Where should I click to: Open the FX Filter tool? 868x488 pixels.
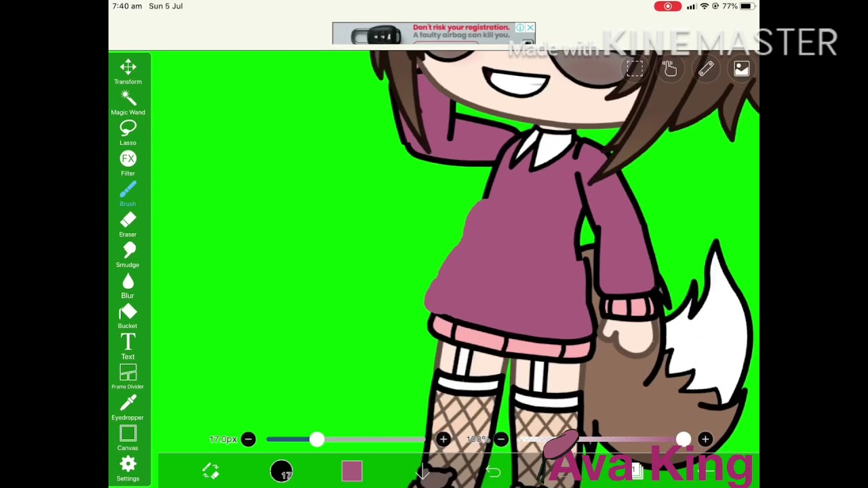click(x=127, y=163)
